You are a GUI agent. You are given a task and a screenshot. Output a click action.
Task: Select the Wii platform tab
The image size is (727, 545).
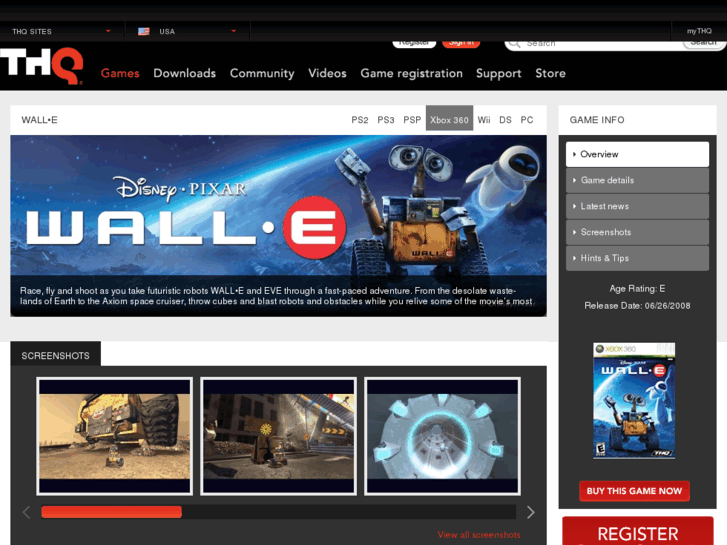click(484, 120)
